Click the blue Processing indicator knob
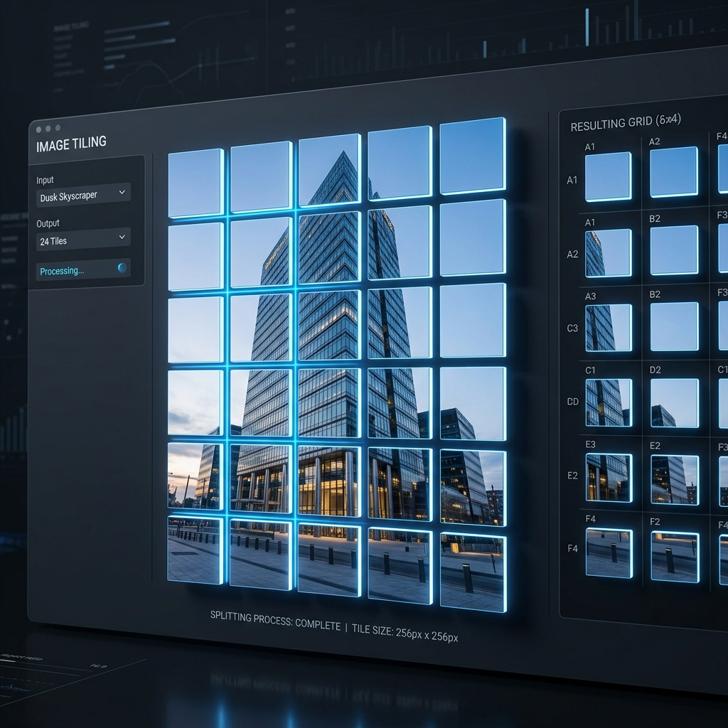Viewport: 728px width, 728px height. [122, 267]
